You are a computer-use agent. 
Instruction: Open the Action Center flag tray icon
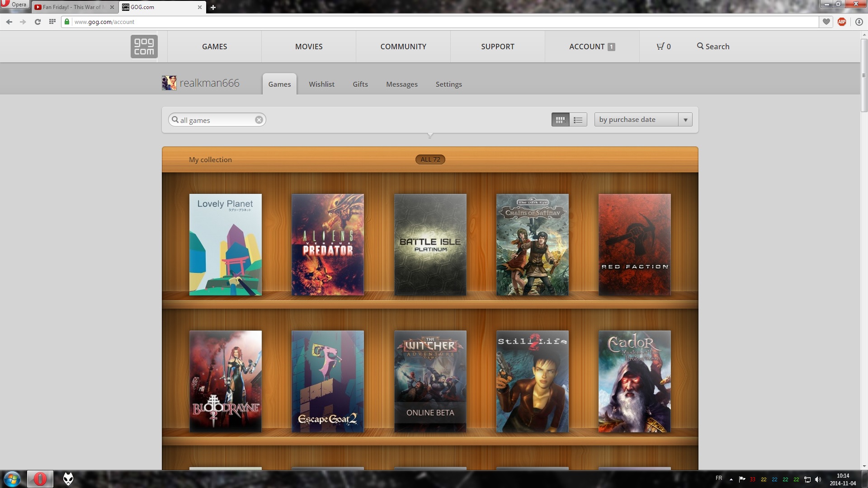(x=742, y=479)
